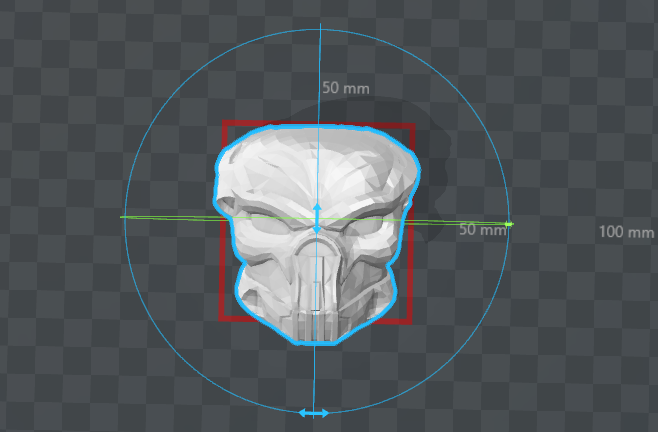The height and width of the screenshot is (432, 658).
Task: Click the horizontal double-arrow handle on the ring
Action: click(313, 414)
